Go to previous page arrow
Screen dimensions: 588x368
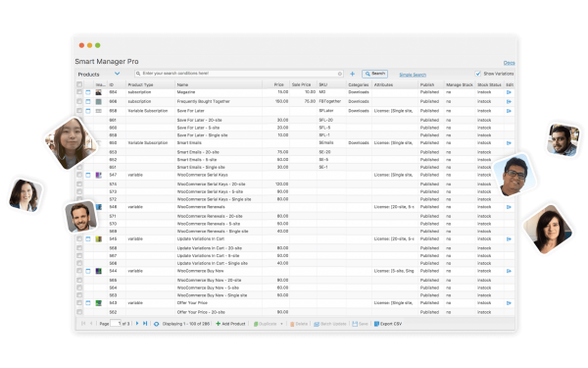coord(91,323)
